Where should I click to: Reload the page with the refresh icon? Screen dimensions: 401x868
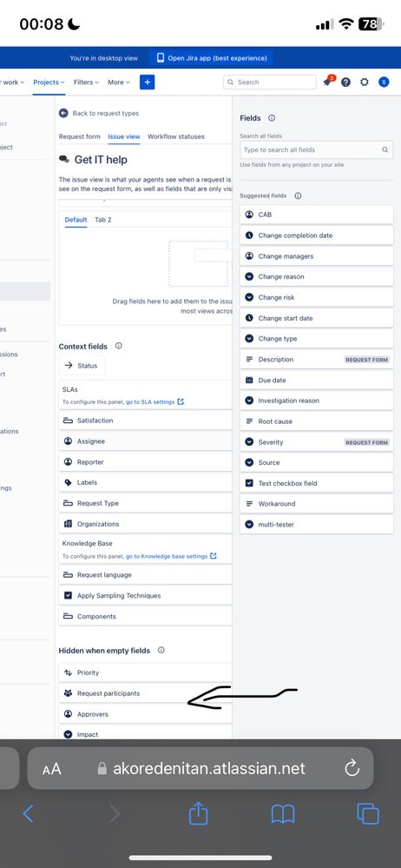pyautogui.click(x=352, y=768)
